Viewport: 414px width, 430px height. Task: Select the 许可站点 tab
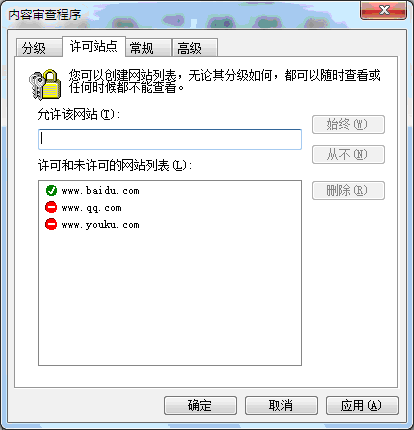point(94,46)
